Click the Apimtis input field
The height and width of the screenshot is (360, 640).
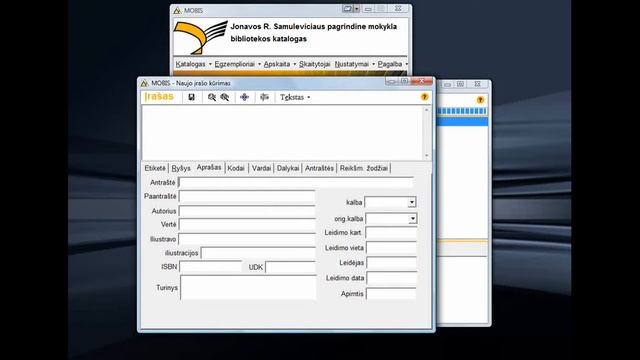coord(391,293)
